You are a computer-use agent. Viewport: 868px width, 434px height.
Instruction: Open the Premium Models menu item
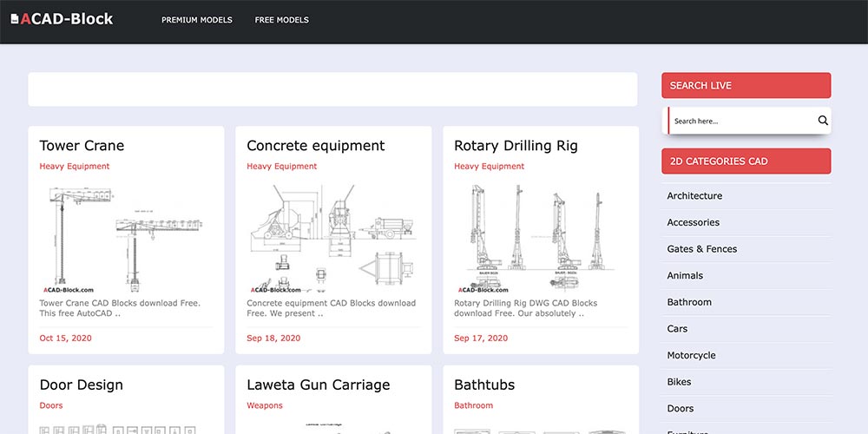197,20
